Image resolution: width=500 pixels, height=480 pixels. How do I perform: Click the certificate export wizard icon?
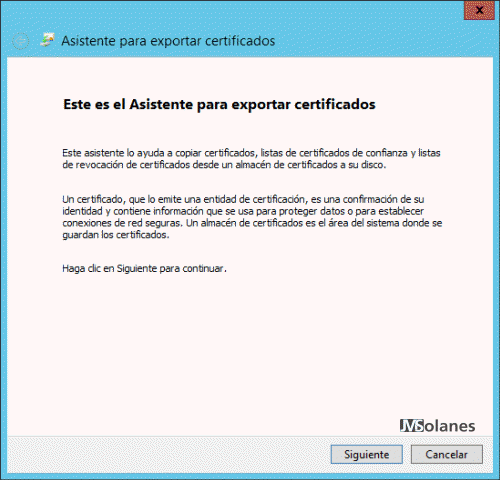(47, 40)
